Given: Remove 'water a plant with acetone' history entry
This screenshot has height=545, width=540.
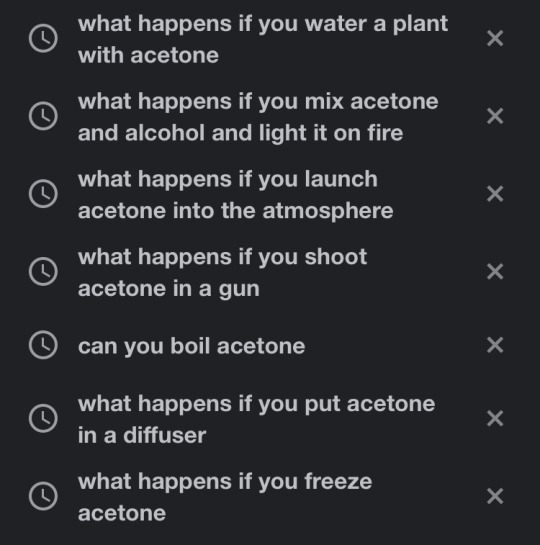Looking at the screenshot, I should (x=495, y=38).
